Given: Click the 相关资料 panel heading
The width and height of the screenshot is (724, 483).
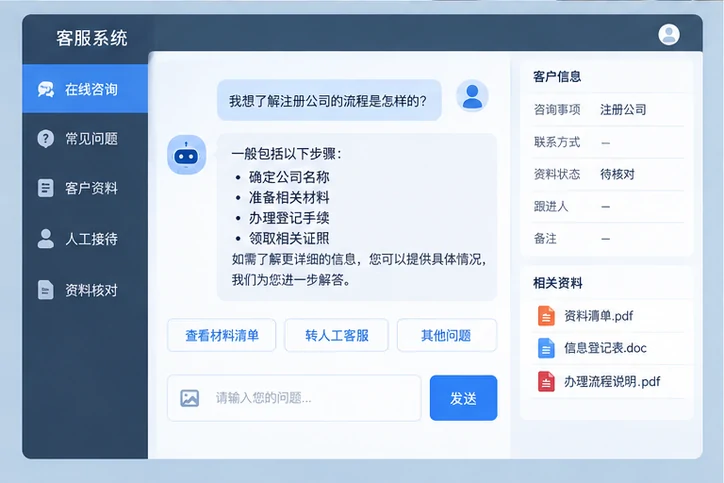Looking at the screenshot, I should 557,283.
